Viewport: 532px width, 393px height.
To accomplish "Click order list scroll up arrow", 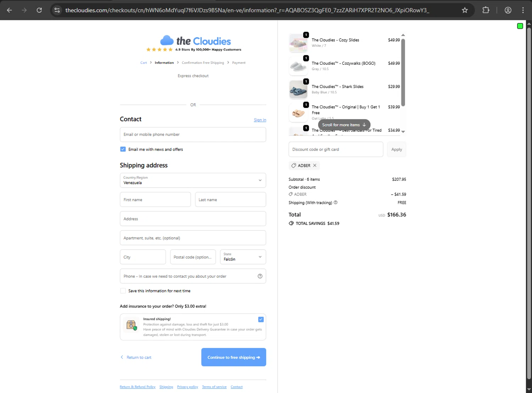I will tap(403, 35).
